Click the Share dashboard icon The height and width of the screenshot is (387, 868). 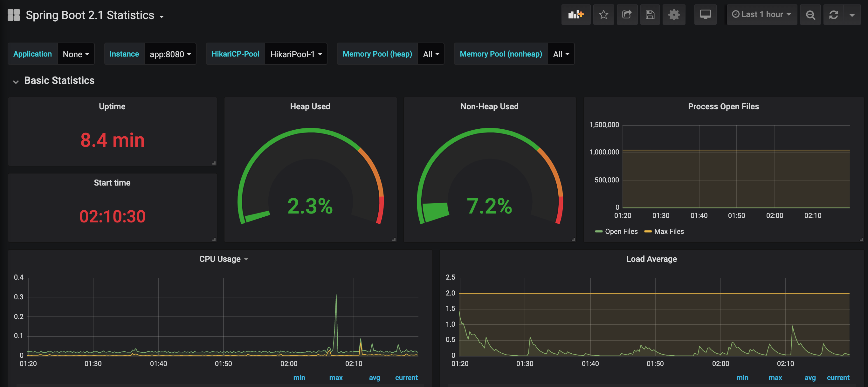(627, 15)
